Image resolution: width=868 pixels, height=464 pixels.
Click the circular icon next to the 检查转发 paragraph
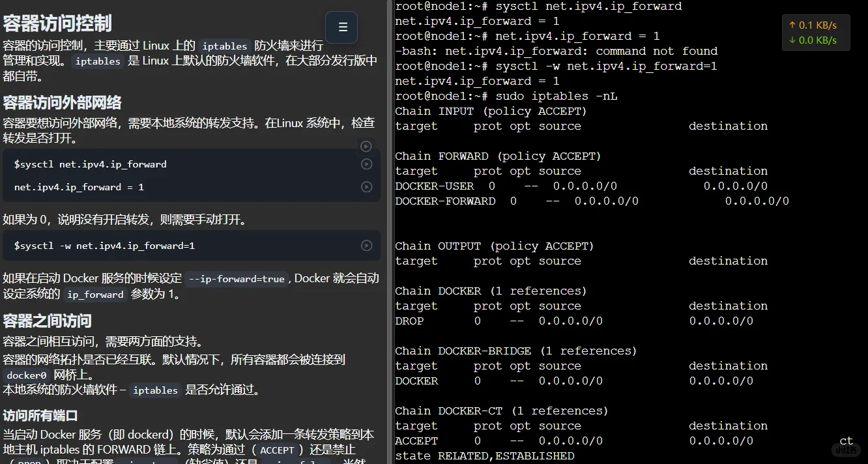366,147
